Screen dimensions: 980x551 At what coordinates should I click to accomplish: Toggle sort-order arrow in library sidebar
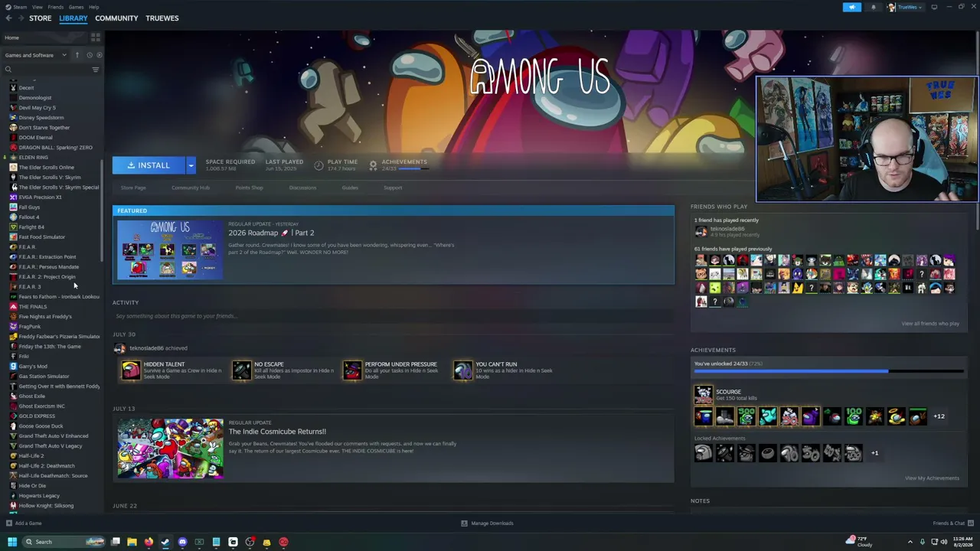(x=77, y=55)
